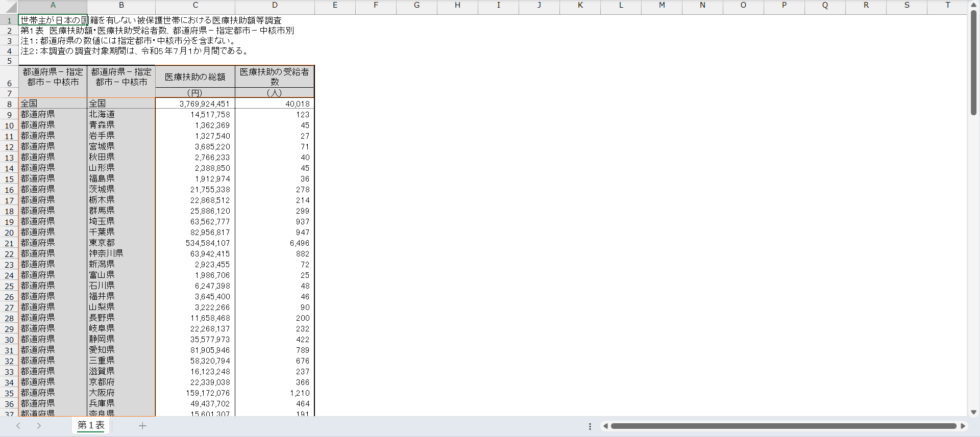Select the 北海道 cell
Image resolution: width=980 pixels, height=437 pixels.
point(121,115)
